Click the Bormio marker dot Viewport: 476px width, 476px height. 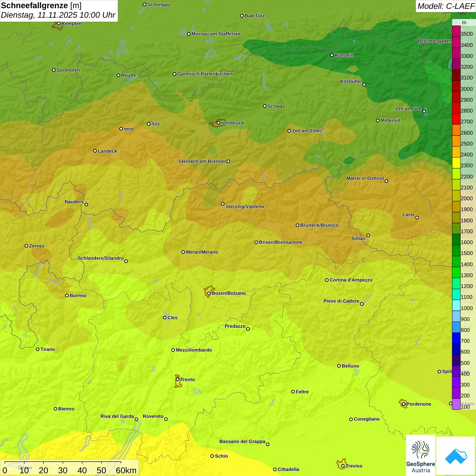(67, 295)
